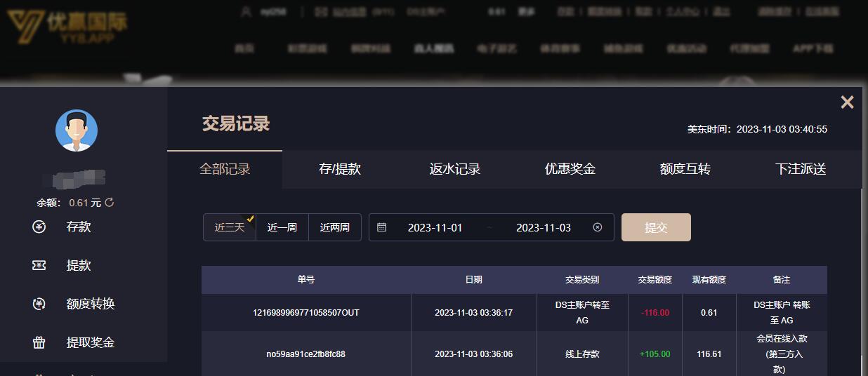Switch to the 优惠奖金 tab
The height and width of the screenshot is (376, 868).
pyautogui.click(x=570, y=169)
